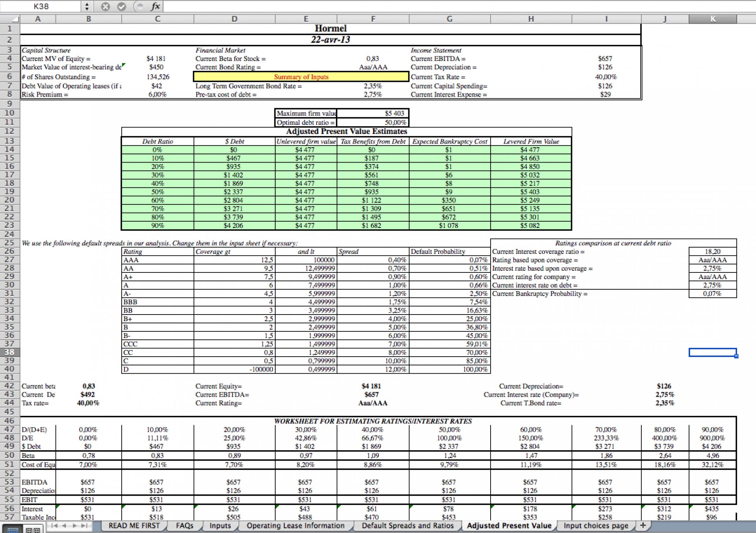Click the 22-avr-13 date cell

pyautogui.click(x=330, y=40)
